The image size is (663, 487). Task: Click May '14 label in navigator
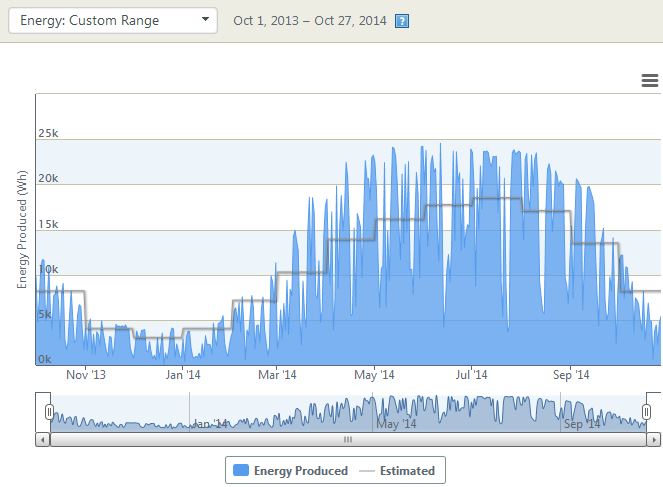pyautogui.click(x=396, y=424)
